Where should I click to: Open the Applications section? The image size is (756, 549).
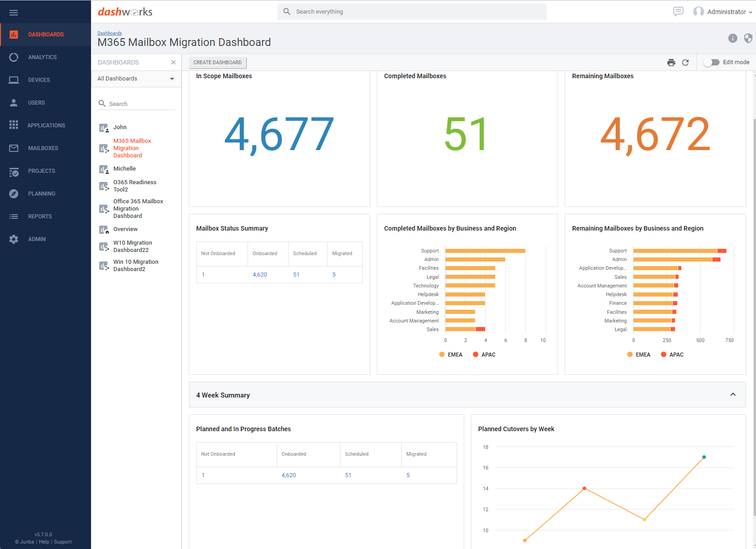tap(46, 126)
